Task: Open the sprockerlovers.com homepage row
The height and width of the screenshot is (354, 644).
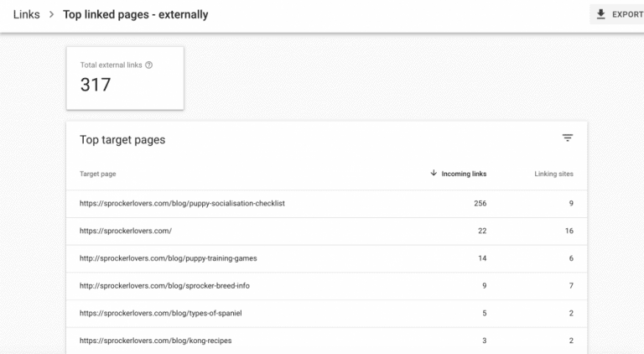Action: coord(326,231)
